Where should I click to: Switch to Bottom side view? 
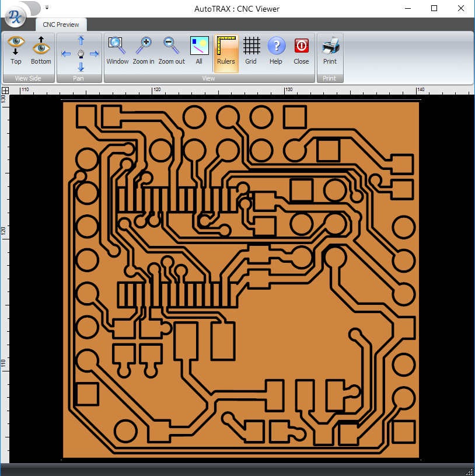(41, 50)
